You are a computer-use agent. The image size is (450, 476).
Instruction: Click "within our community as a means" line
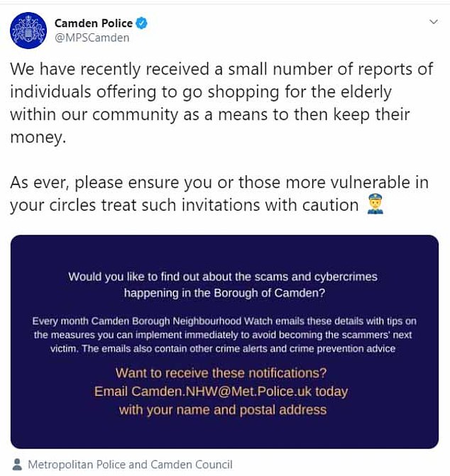[210, 115]
